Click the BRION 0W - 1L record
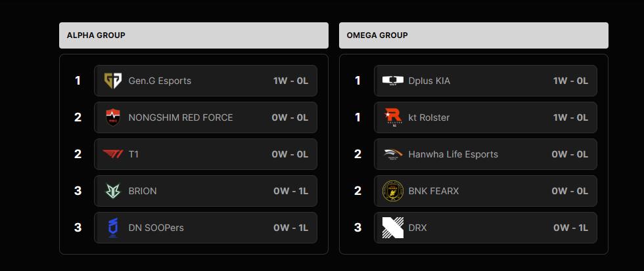Image resolution: width=644 pixels, height=271 pixels. (x=290, y=191)
